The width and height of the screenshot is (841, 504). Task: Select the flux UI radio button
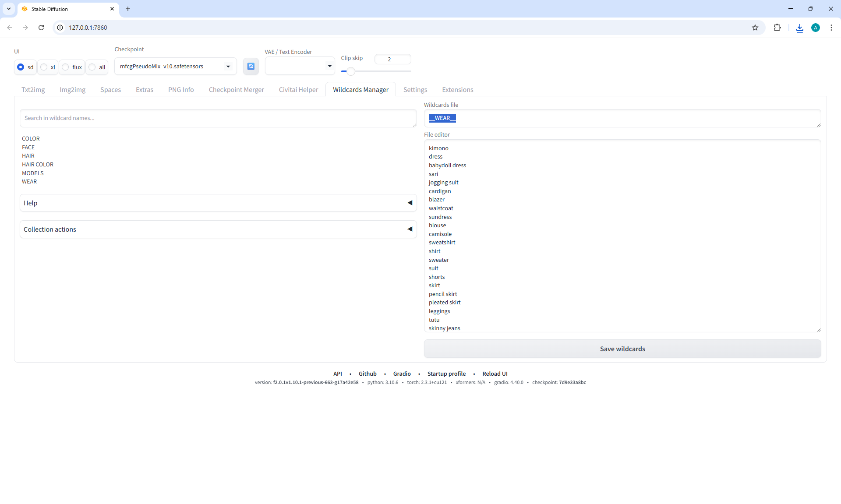pyautogui.click(x=66, y=67)
